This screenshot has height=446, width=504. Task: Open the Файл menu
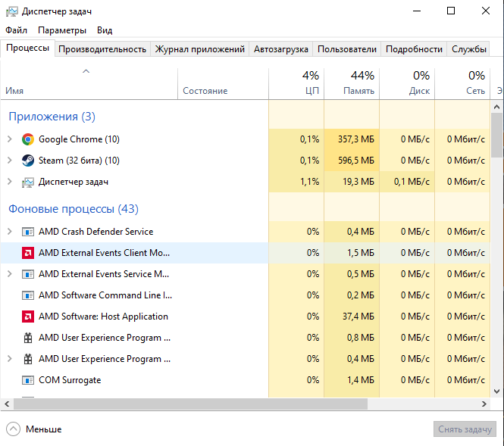16,30
